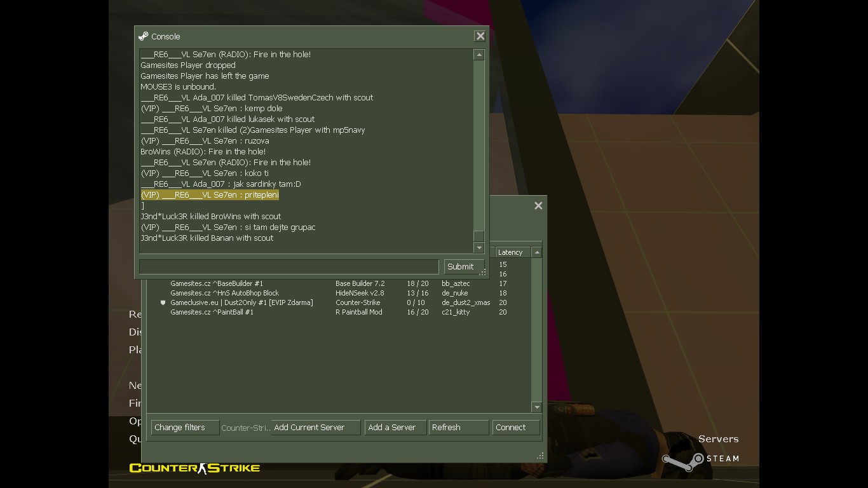Click the server list's scroll down arrow
Screen dimensions: 868x488
click(x=536, y=407)
